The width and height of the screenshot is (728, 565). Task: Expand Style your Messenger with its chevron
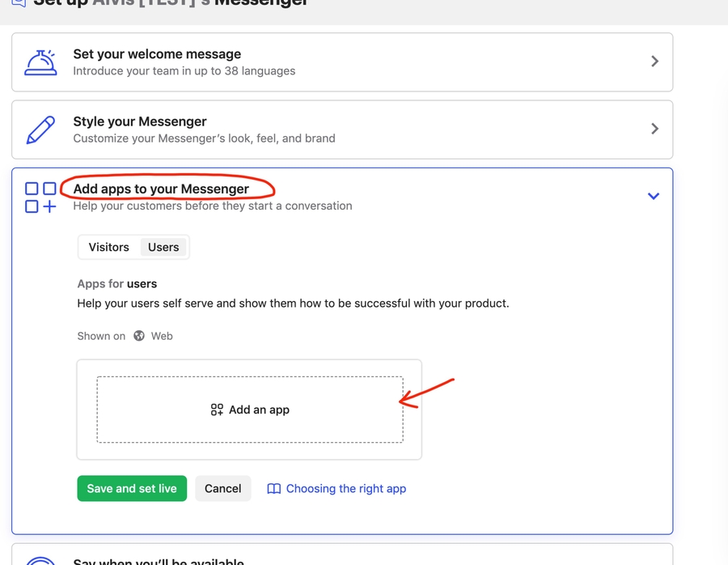[654, 129]
